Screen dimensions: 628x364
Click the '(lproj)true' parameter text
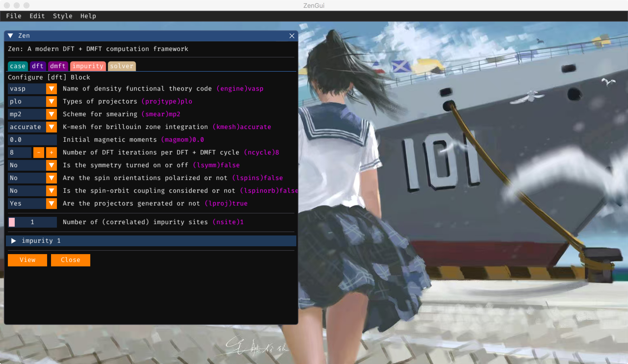coord(226,203)
